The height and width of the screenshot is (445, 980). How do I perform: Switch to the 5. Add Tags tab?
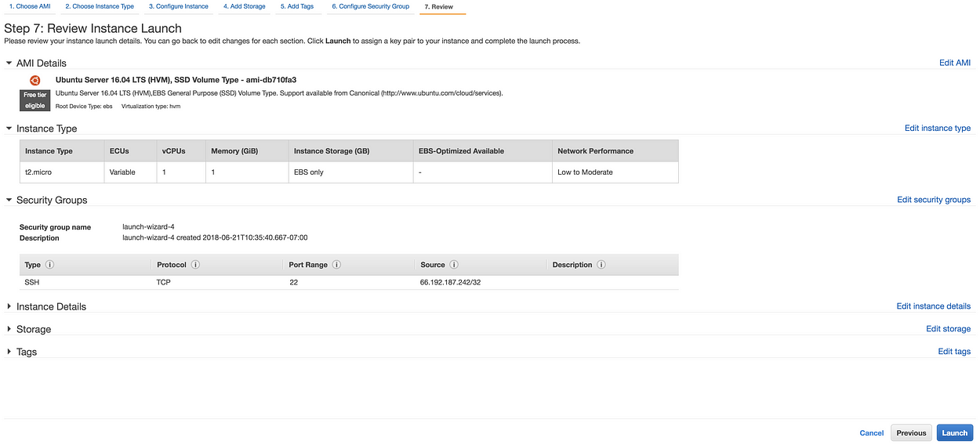point(297,6)
